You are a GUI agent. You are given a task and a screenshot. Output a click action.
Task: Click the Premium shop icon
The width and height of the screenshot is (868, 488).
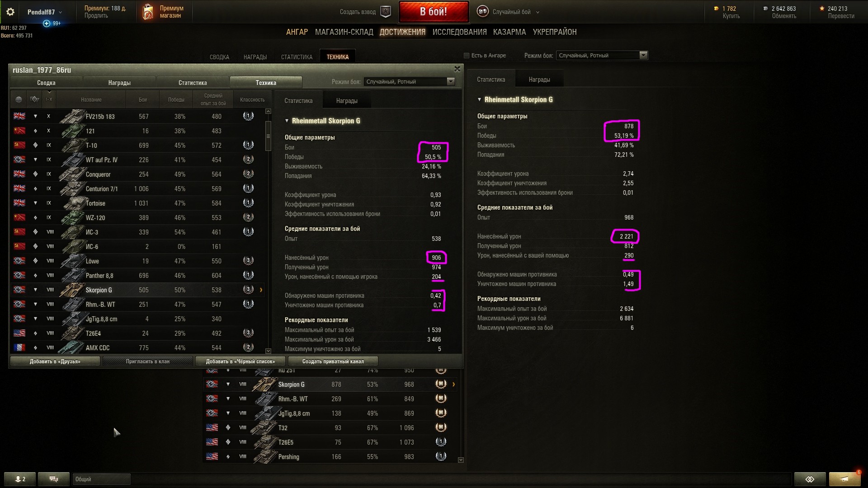(148, 12)
